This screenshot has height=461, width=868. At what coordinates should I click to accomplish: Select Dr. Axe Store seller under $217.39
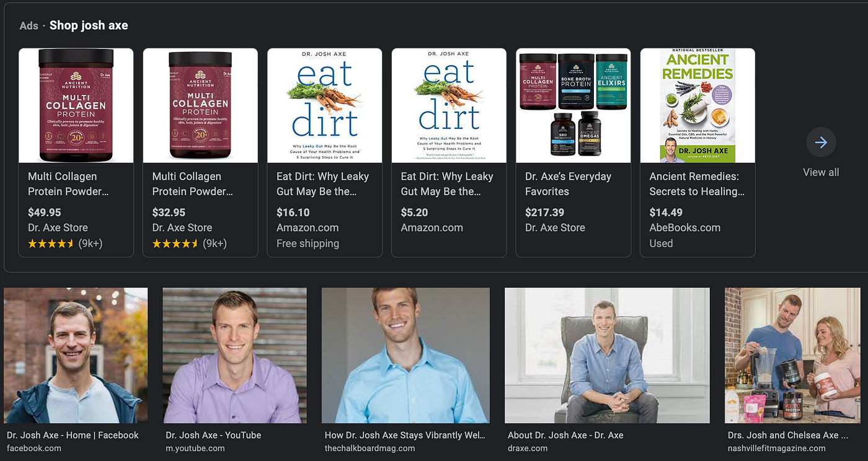point(555,228)
